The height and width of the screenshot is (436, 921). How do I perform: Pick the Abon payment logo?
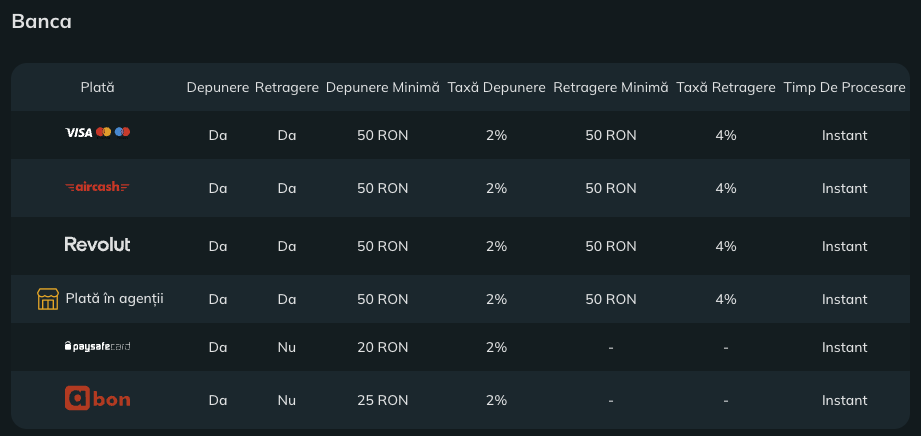[x=98, y=398]
